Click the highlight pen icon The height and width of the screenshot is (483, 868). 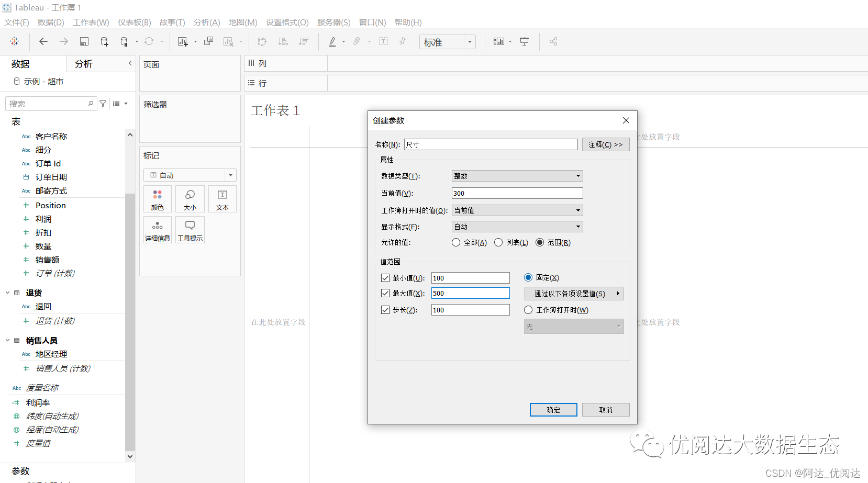click(332, 41)
